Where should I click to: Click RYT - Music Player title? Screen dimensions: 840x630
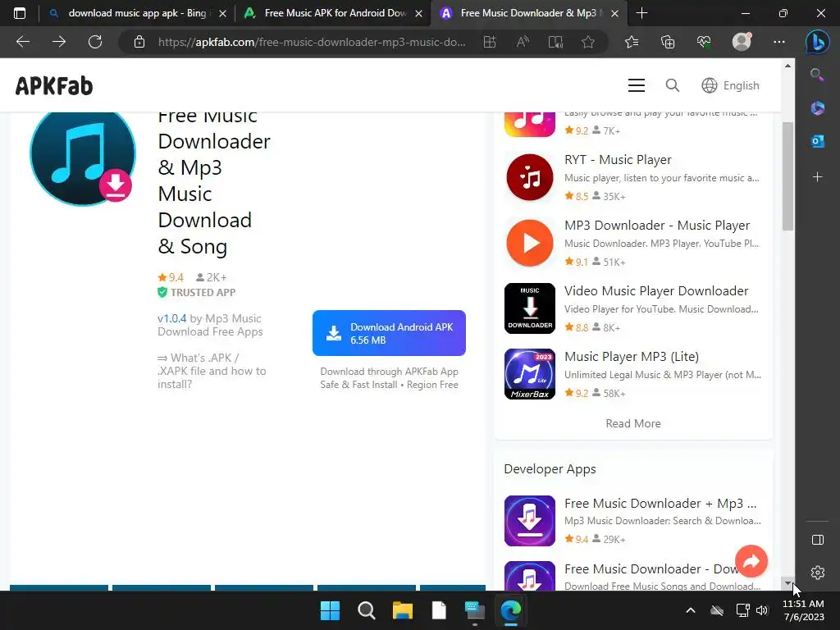click(x=618, y=160)
